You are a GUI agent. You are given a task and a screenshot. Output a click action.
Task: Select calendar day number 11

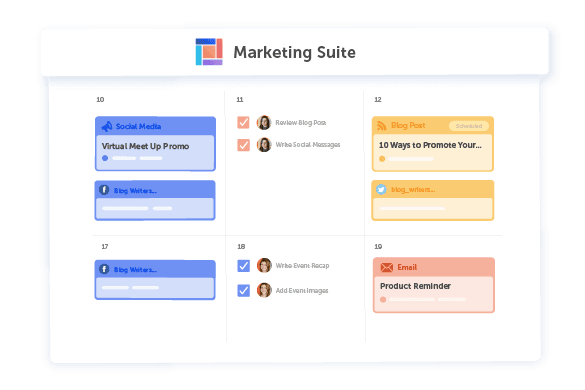(x=240, y=99)
